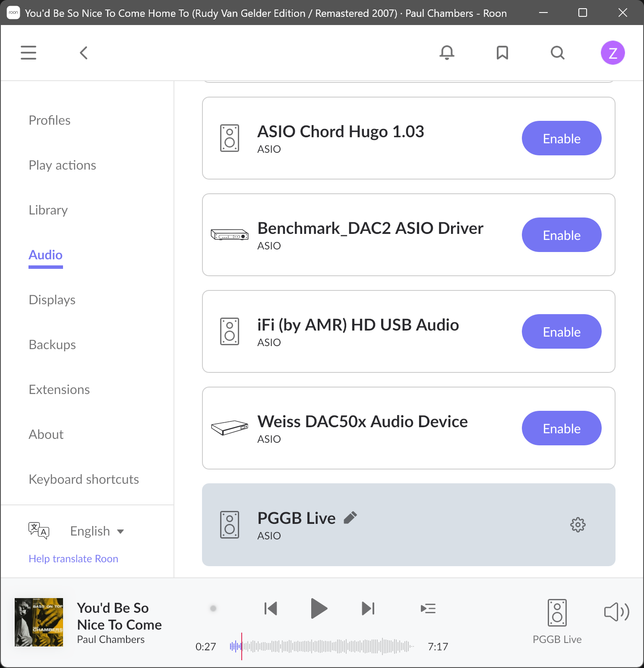Open search with magnifier icon
Viewport: 644px width, 668px height.
pyautogui.click(x=558, y=53)
